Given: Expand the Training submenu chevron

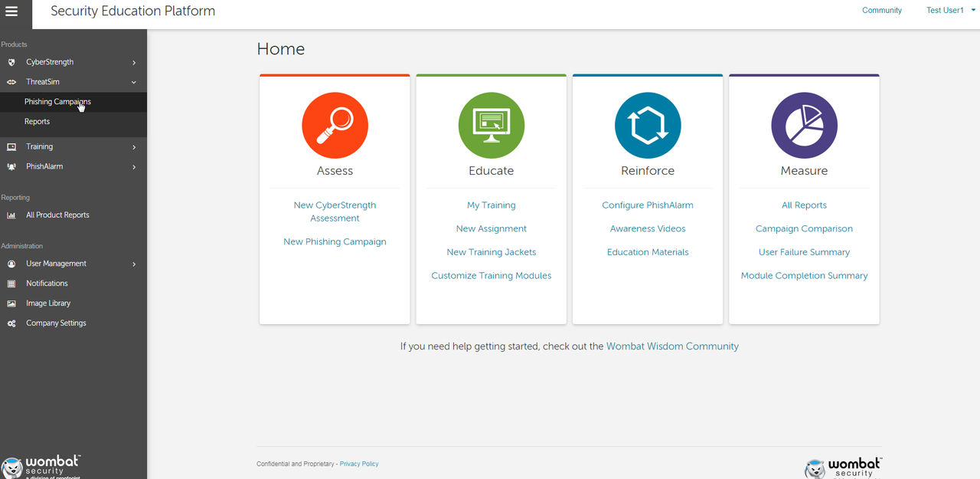Looking at the screenshot, I should pyautogui.click(x=134, y=146).
